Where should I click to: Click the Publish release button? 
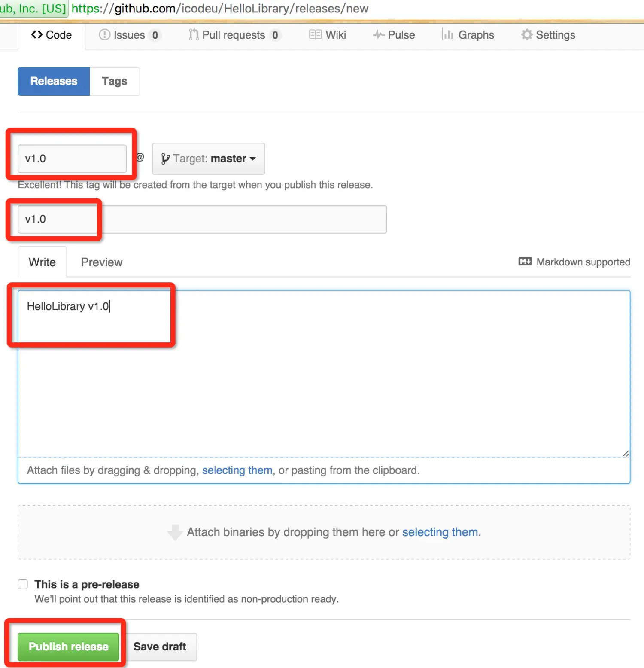pyautogui.click(x=68, y=647)
